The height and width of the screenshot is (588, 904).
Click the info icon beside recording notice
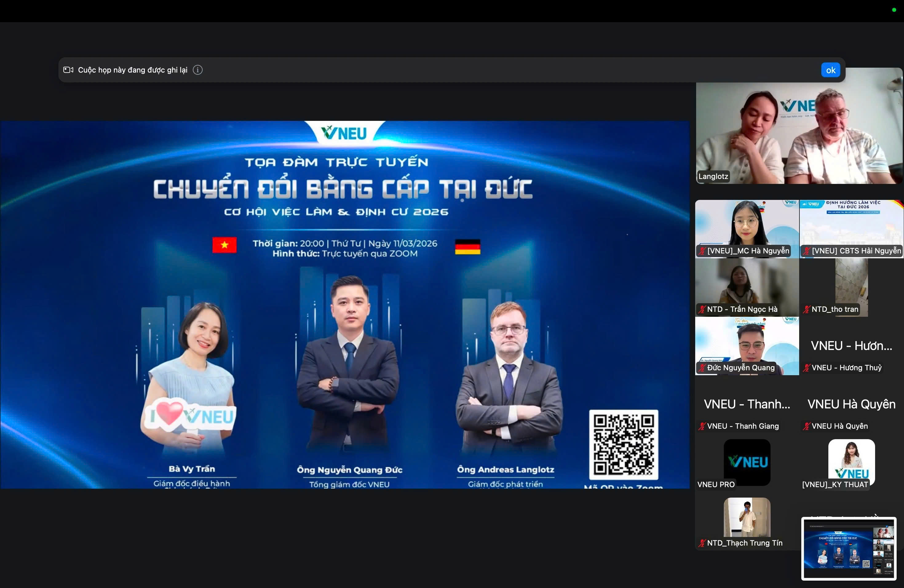(197, 70)
